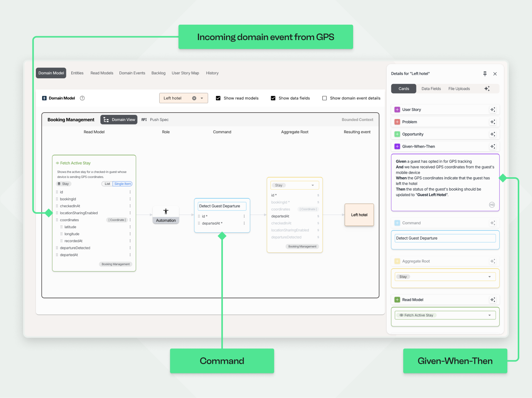Add a Problem card
The image size is (532, 398).
coord(397,122)
